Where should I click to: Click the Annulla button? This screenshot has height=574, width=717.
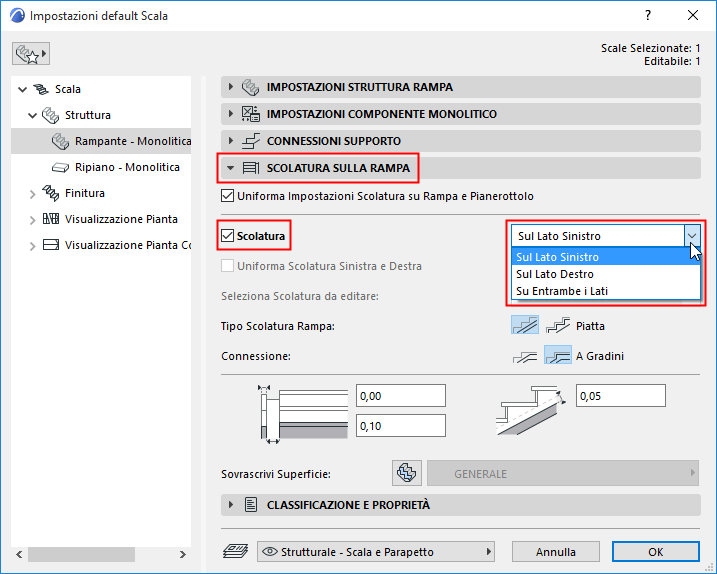(x=556, y=552)
